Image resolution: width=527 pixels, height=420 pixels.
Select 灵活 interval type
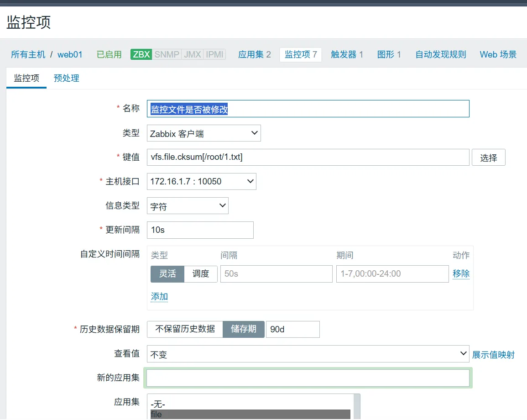click(x=167, y=274)
